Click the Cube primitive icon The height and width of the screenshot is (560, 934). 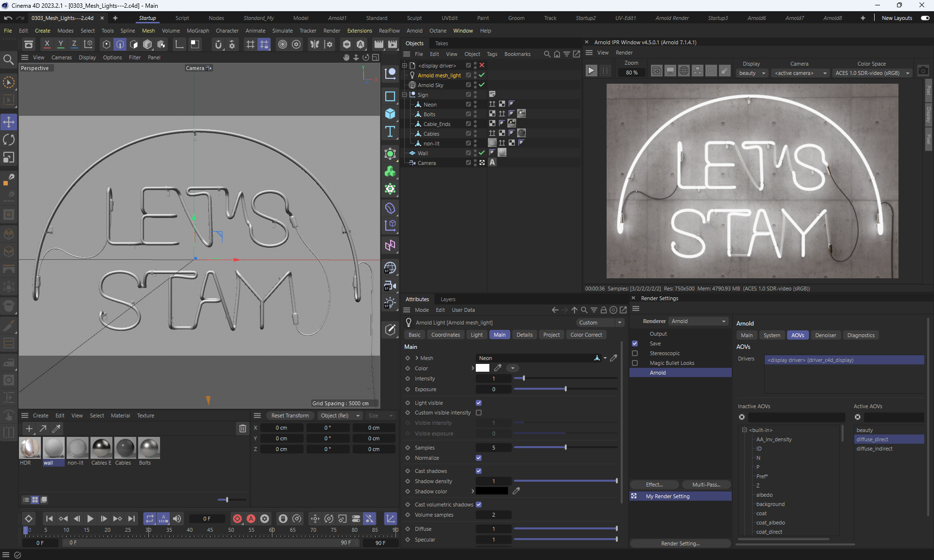[x=390, y=114]
